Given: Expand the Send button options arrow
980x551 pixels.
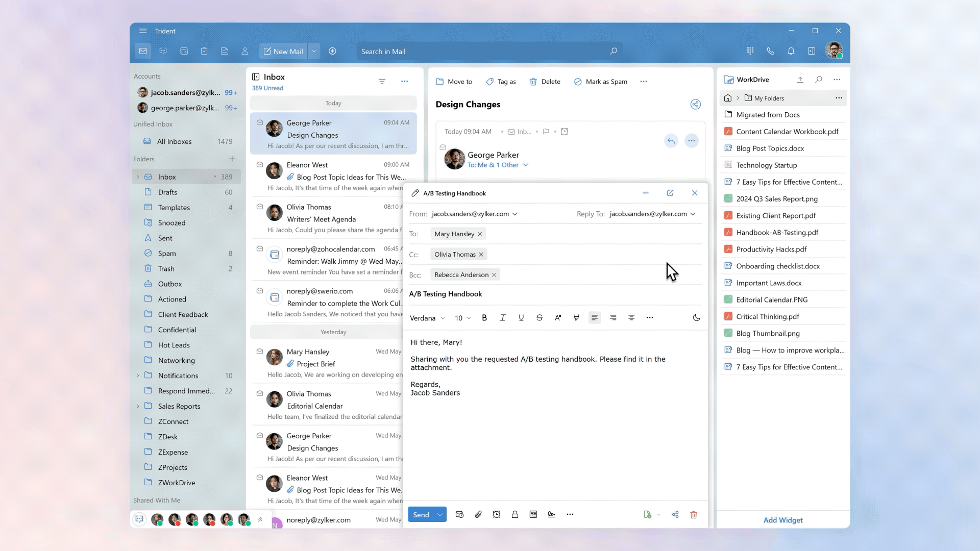Looking at the screenshot, I should pos(439,514).
